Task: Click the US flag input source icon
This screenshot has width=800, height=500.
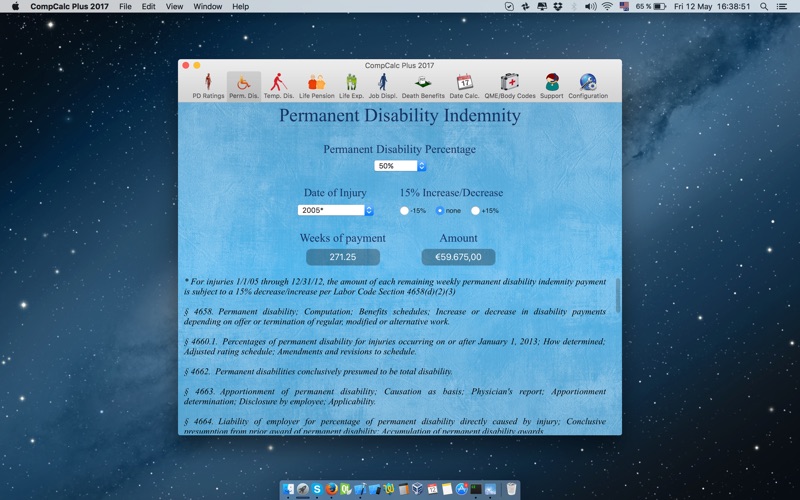Action: [624, 6]
